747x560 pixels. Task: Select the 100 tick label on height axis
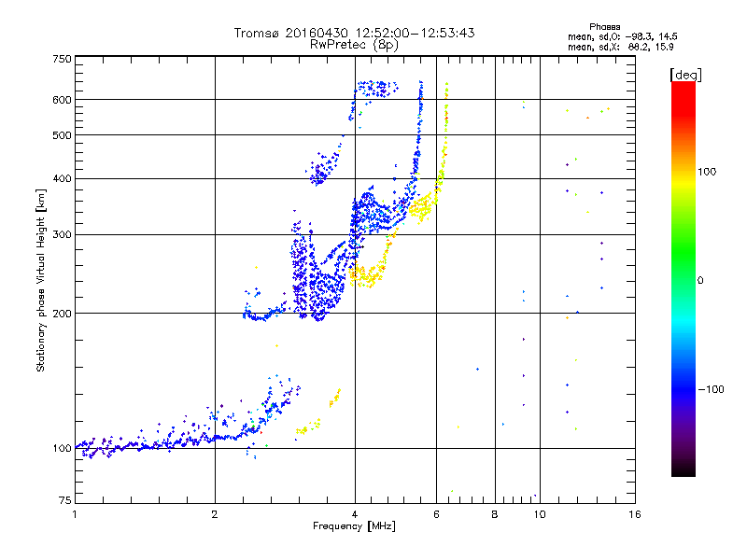tap(62, 448)
